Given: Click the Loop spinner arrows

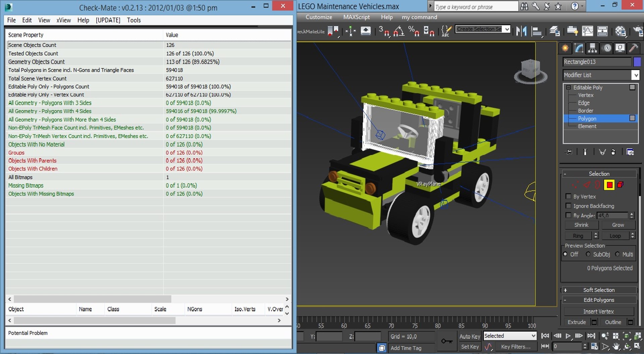Looking at the screenshot, I should click(632, 235).
